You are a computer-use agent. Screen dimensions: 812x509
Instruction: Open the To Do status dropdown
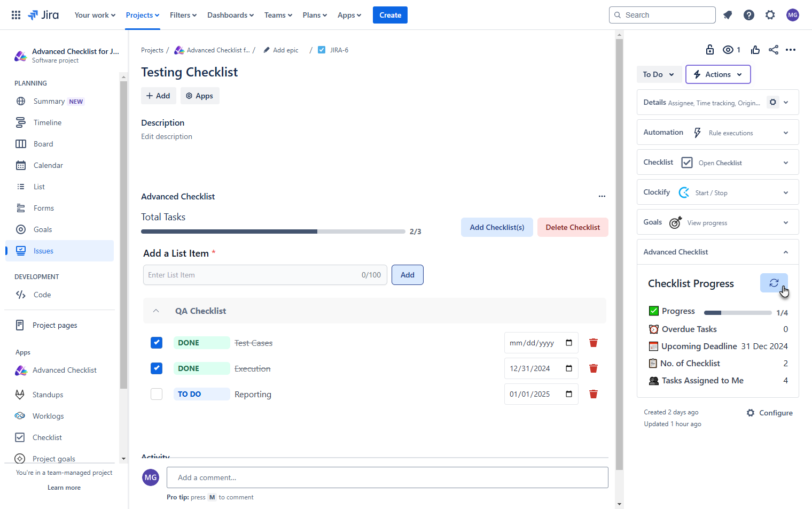(x=659, y=74)
